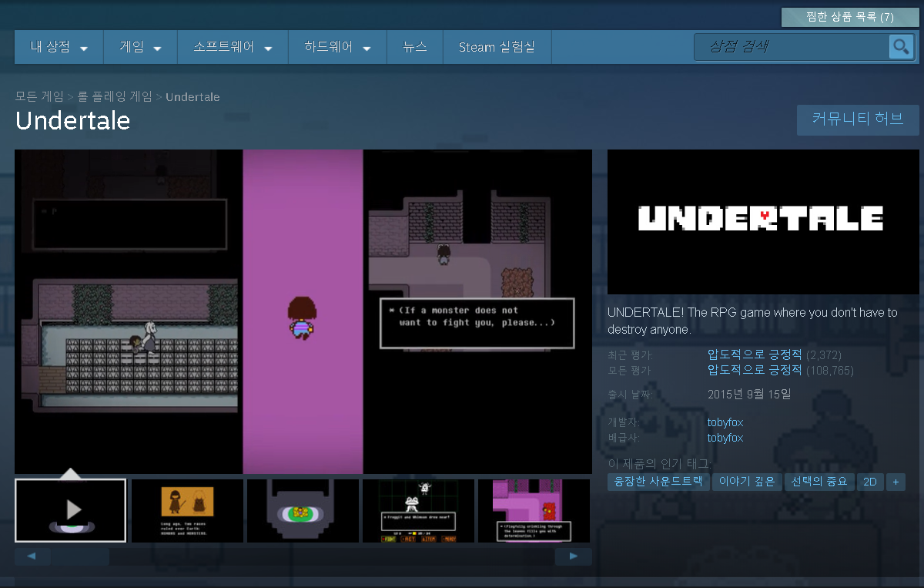The image size is (924, 588).
Task: Open the 소프트웨어 dropdown menu
Action: 233,47
